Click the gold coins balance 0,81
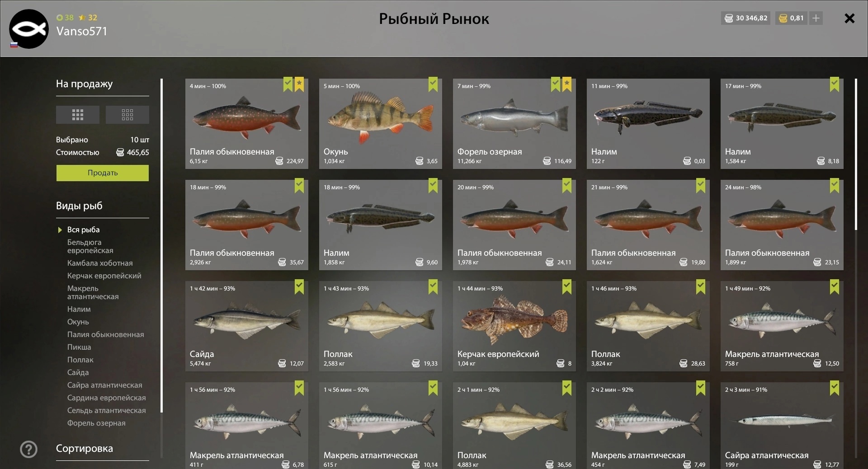 point(792,18)
